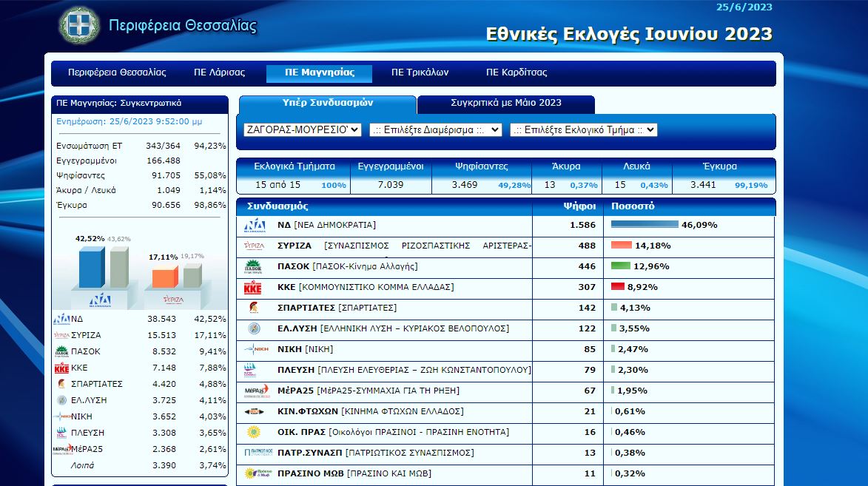
Task: Click the Λοιπά row in summary list
Action: pos(140,465)
